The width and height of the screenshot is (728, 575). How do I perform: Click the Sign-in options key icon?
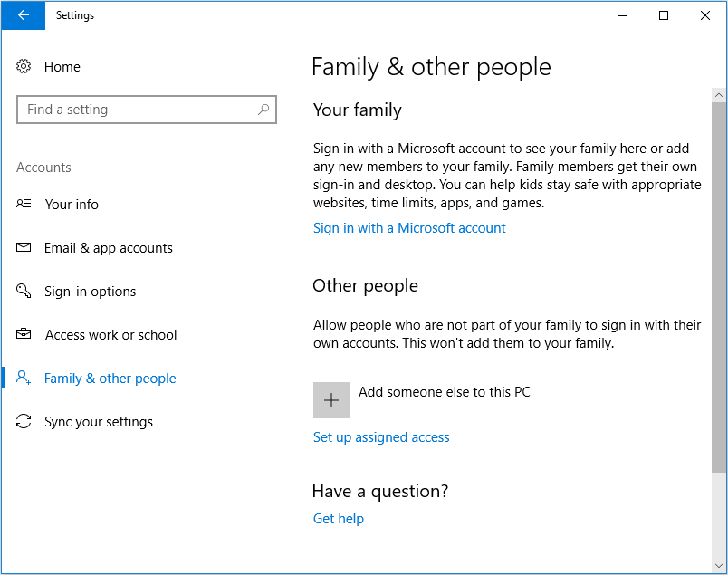pyautogui.click(x=24, y=291)
